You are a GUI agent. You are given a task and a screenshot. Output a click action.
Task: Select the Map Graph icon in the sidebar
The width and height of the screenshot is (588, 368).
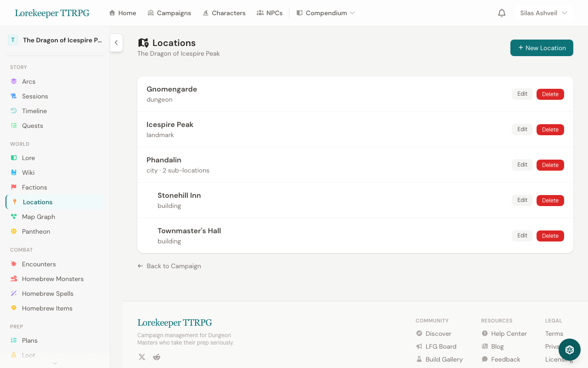click(x=13, y=217)
